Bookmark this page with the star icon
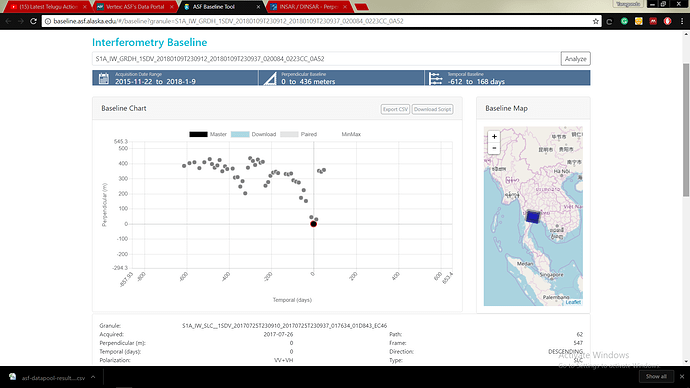 [595, 21]
